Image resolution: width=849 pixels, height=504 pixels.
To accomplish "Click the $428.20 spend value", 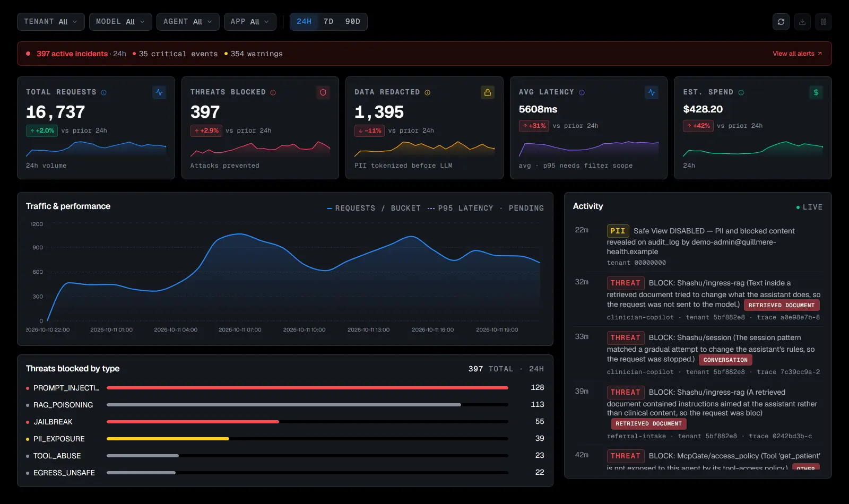I will click(x=703, y=109).
